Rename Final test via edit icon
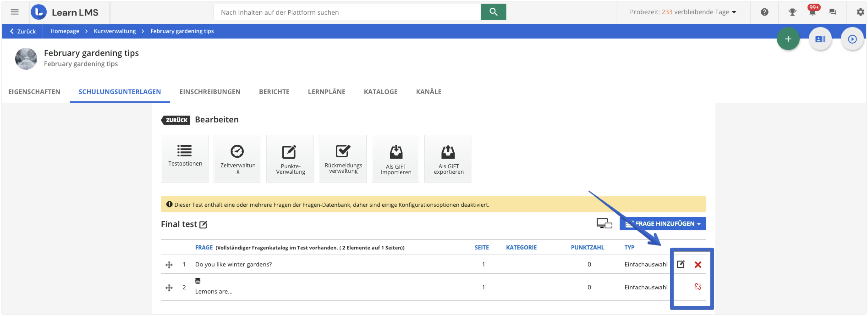The image size is (868, 316). pos(203,225)
